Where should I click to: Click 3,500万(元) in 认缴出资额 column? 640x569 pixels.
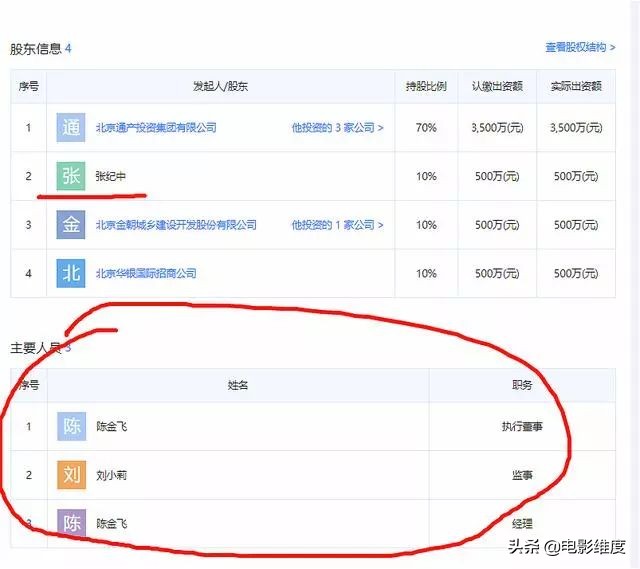497,128
